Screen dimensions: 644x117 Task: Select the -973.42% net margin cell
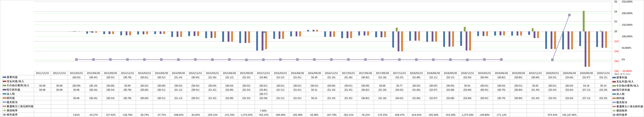(x=552, y=115)
